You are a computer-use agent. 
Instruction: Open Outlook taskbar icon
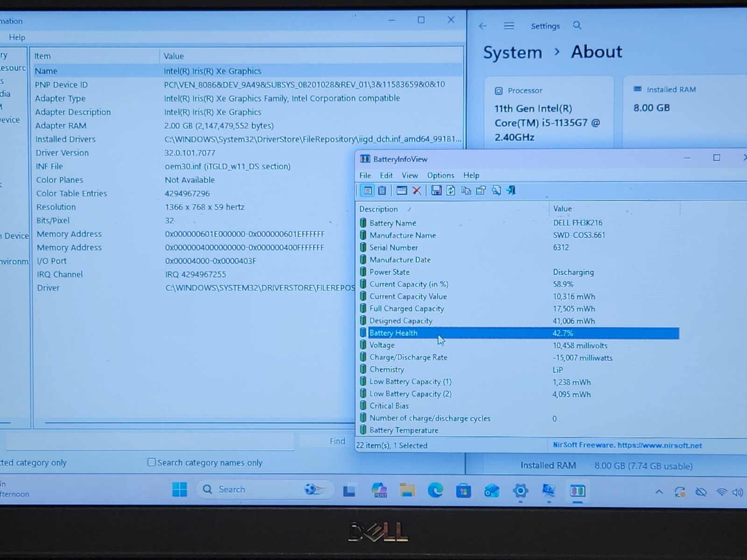click(x=492, y=490)
